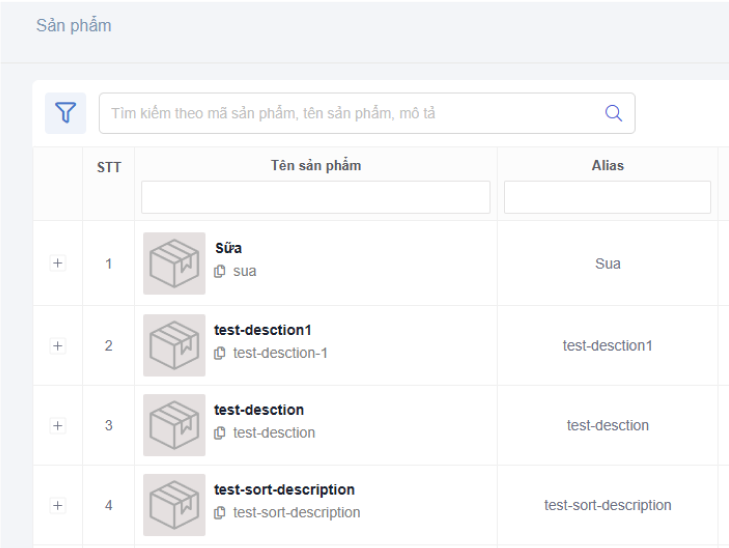Open test-sort-description product image
Image resolution: width=729 pixels, height=548 pixels.
tap(174, 506)
